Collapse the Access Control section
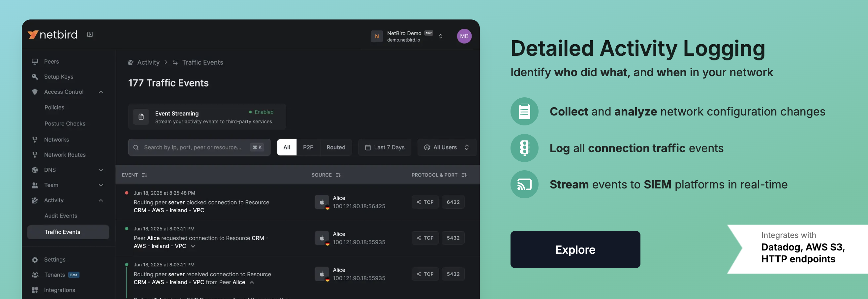 pyautogui.click(x=101, y=92)
